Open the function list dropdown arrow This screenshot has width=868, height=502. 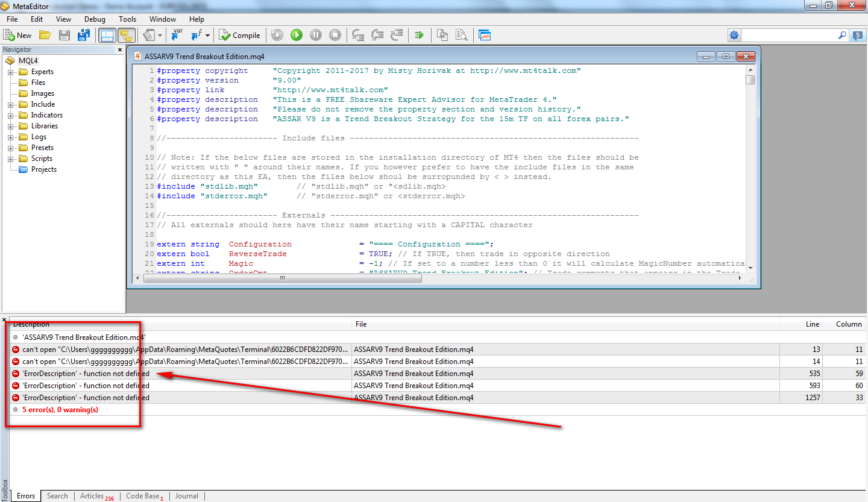coord(207,36)
